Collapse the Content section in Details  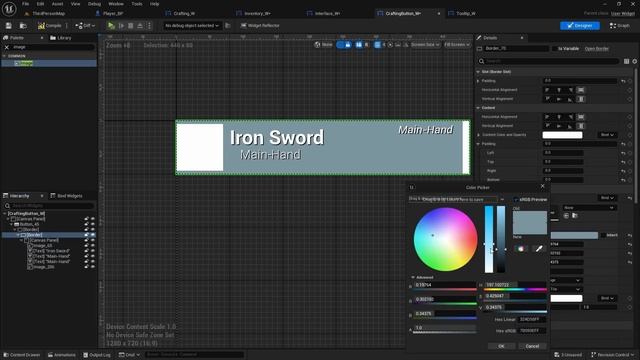pyautogui.click(x=478, y=108)
